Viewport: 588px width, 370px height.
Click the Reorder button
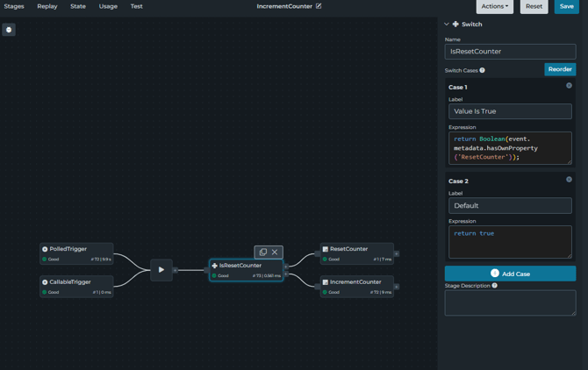point(560,69)
